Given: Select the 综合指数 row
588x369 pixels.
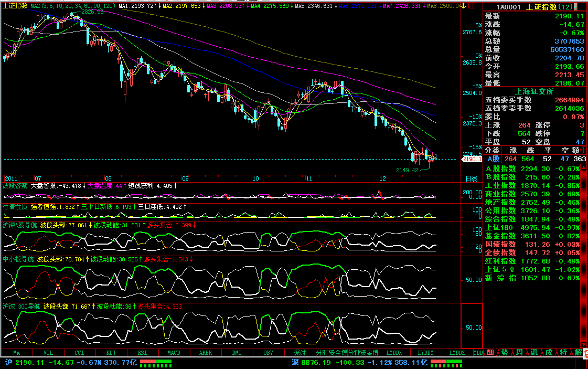Looking at the screenshot, I should click(x=532, y=219).
